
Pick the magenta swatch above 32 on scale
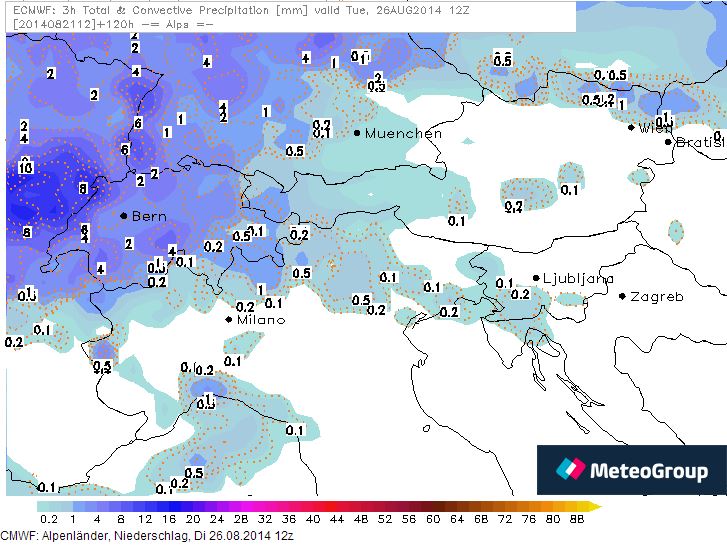point(265,506)
